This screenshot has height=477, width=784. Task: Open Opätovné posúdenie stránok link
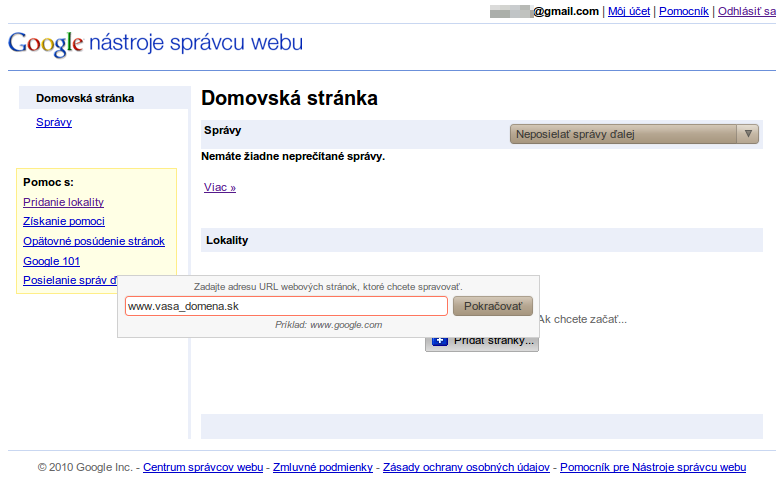(x=94, y=241)
